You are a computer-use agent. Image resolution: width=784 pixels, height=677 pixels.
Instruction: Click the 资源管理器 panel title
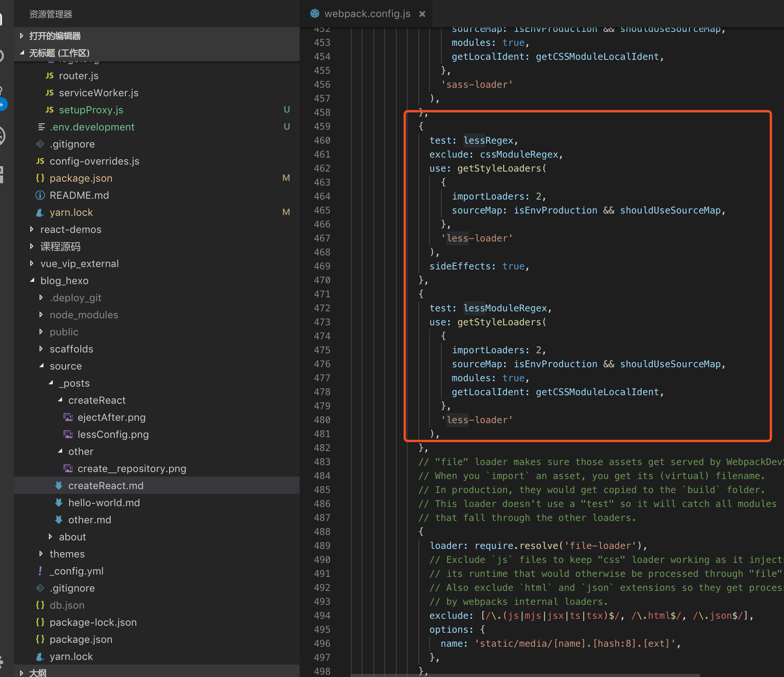coord(50,14)
